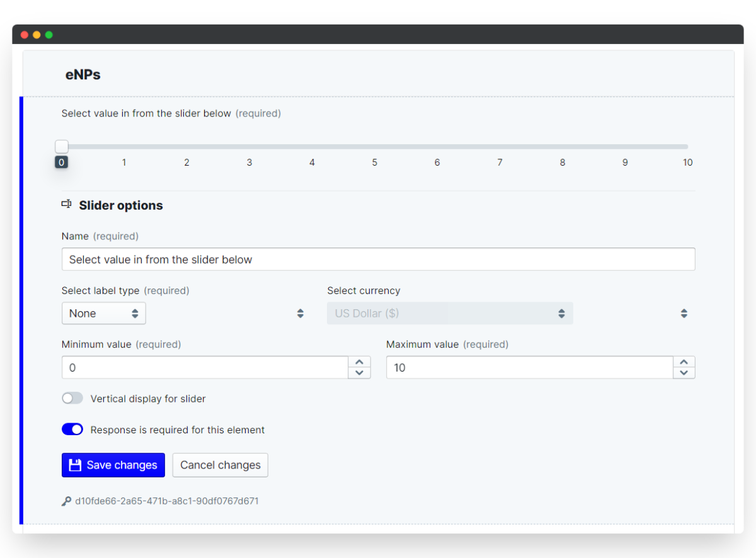Click the Minimum value input field
The image size is (756, 558).
click(x=205, y=368)
